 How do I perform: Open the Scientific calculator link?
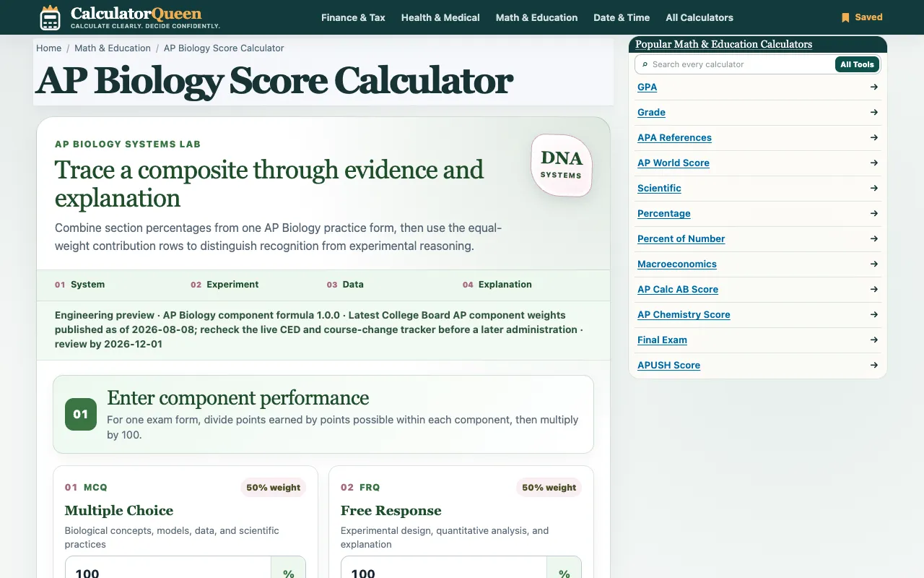[659, 188]
